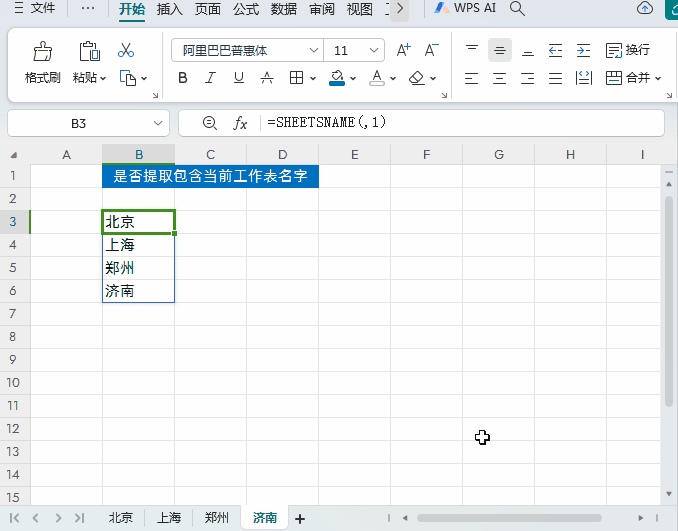Click the insert function fx icon

(240, 123)
